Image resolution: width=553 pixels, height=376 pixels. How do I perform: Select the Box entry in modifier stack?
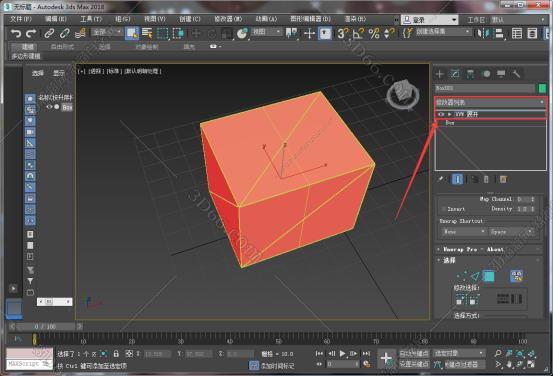click(x=450, y=123)
